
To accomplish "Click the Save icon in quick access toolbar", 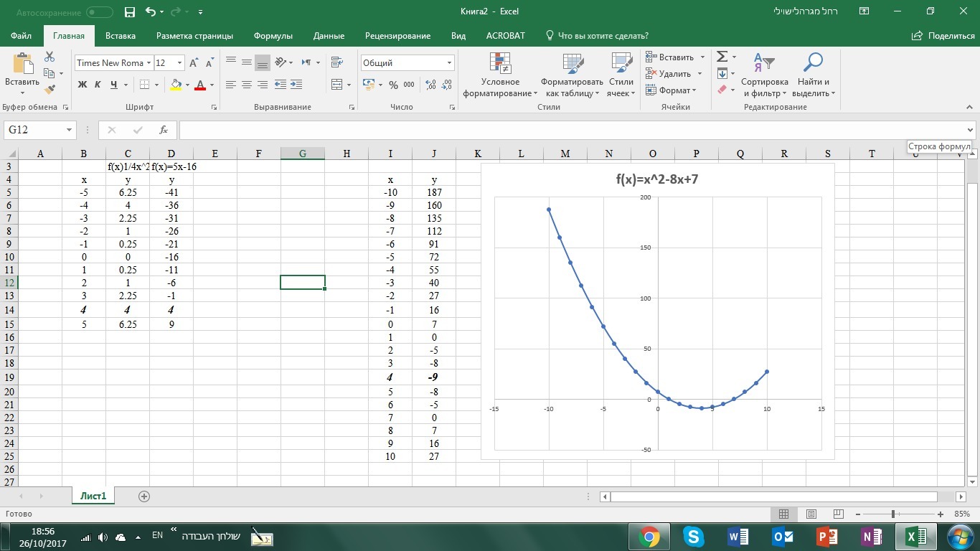I will pyautogui.click(x=129, y=11).
